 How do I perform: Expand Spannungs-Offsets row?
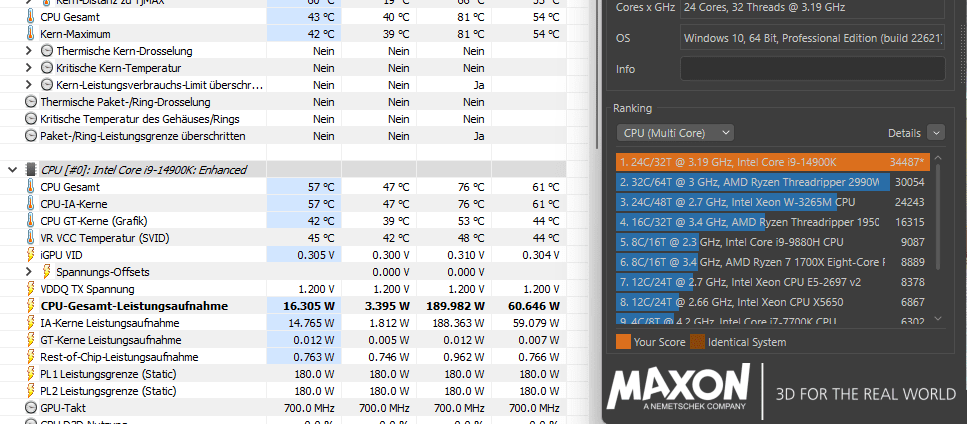click(28, 272)
